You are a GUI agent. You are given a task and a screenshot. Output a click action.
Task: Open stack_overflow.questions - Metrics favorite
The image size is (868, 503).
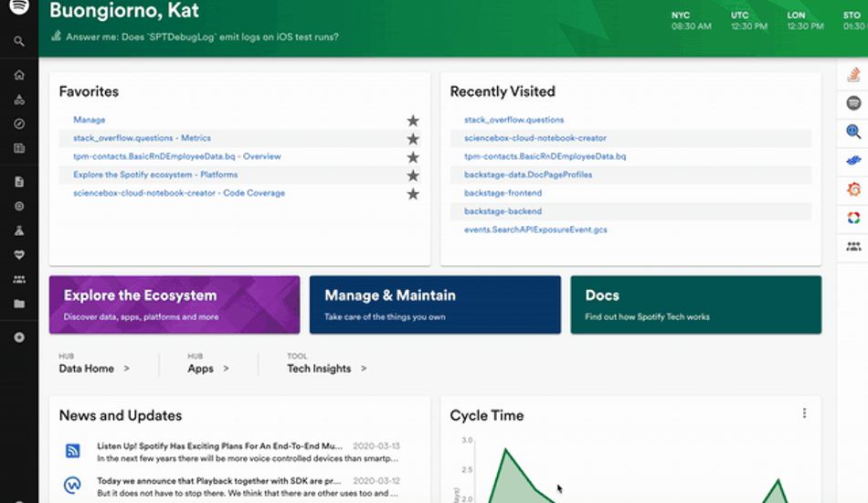142,138
